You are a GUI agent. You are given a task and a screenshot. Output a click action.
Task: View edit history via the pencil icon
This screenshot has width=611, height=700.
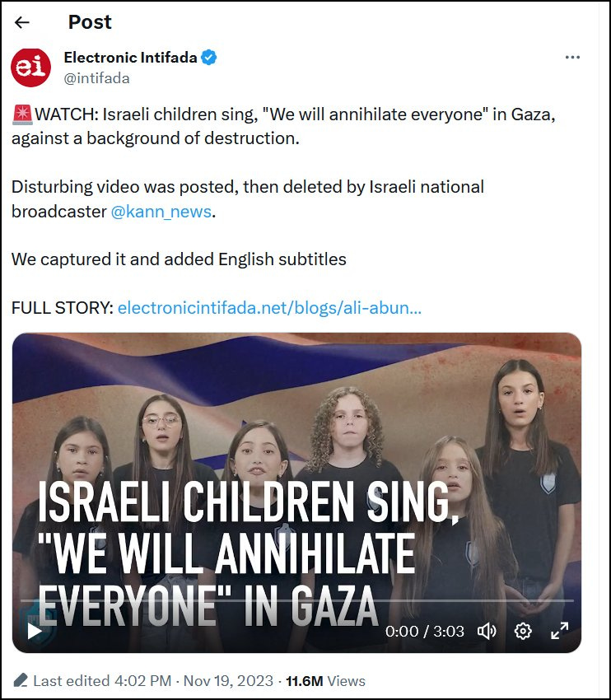point(21,680)
